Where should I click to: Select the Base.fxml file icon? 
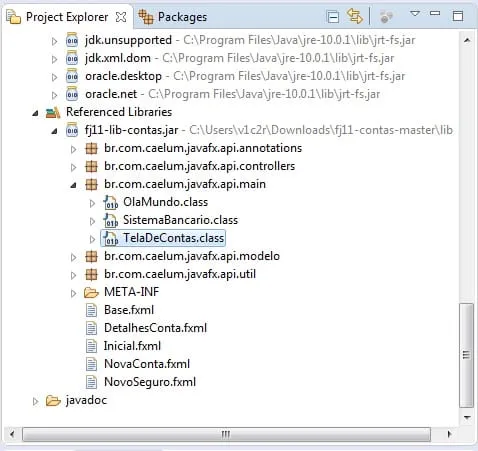point(91,310)
